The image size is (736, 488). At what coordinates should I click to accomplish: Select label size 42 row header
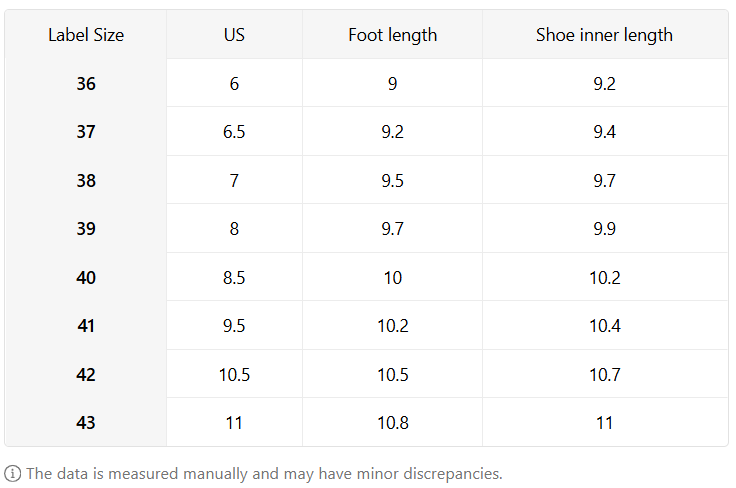pyautogui.click(x=86, y=375)
